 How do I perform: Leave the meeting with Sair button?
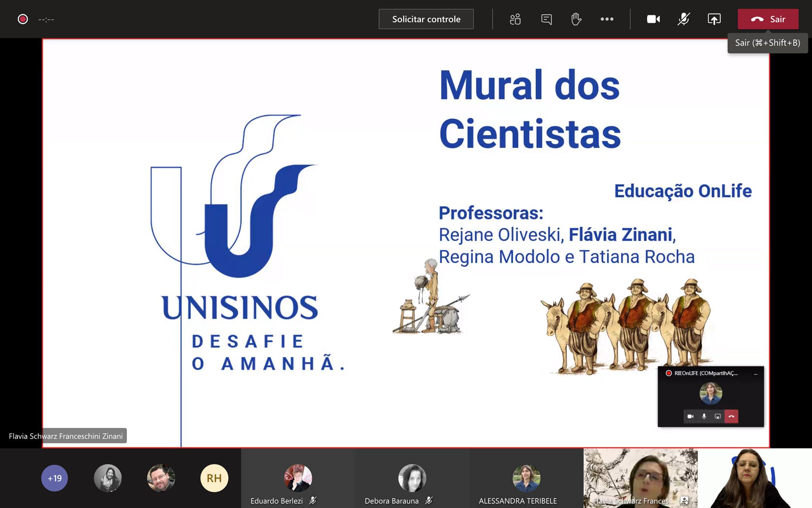(x=768, y=19)
